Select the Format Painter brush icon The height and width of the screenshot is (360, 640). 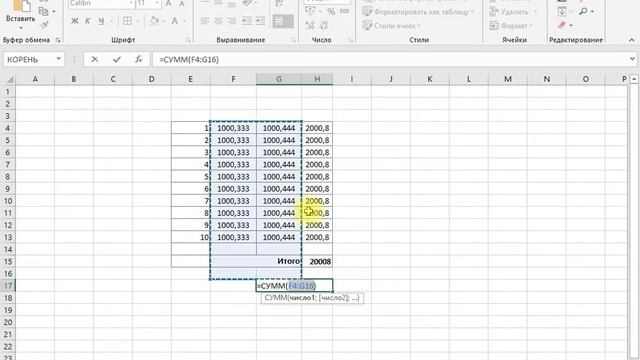tap(44, 24)
